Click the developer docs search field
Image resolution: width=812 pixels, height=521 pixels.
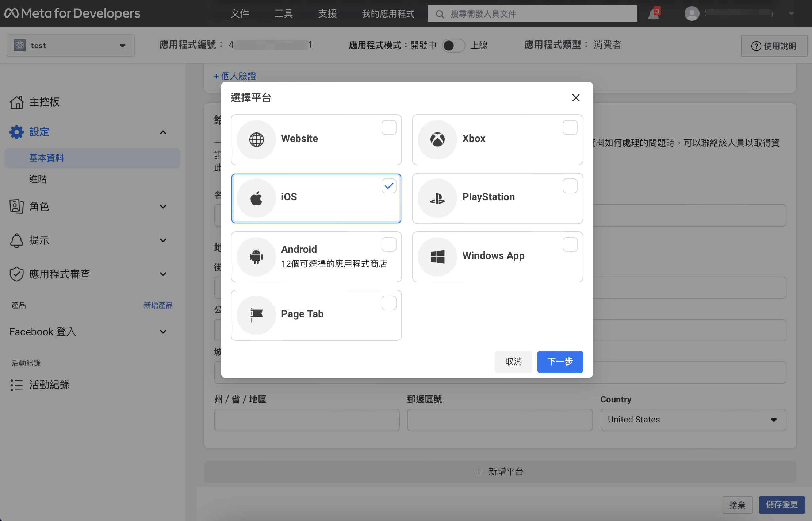[x=532, y=14]
